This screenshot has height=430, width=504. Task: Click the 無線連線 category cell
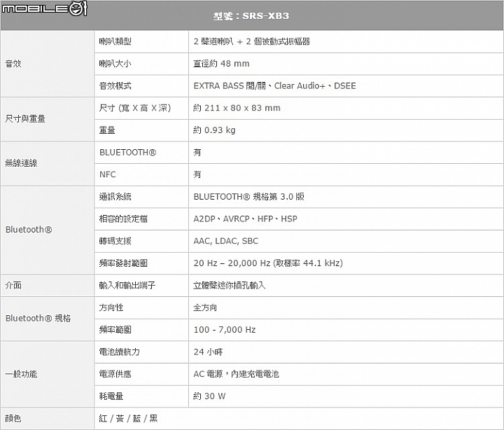click(48, 163)
